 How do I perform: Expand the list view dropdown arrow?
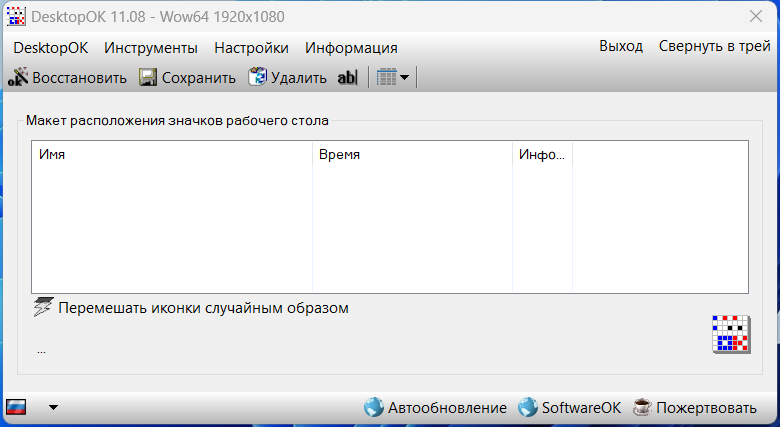404,77
